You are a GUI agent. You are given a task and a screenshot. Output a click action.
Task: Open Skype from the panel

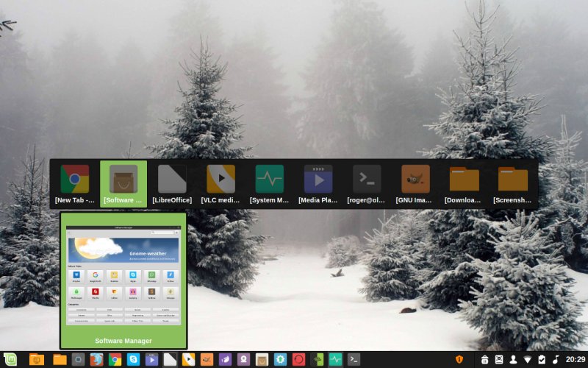click(133, 360)
